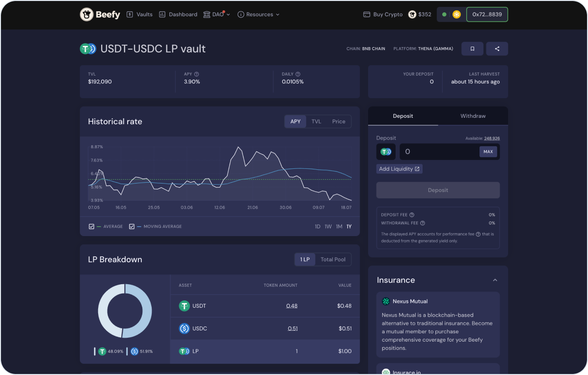
Task: Click the LP token icon in table
Action: [184, 351]
